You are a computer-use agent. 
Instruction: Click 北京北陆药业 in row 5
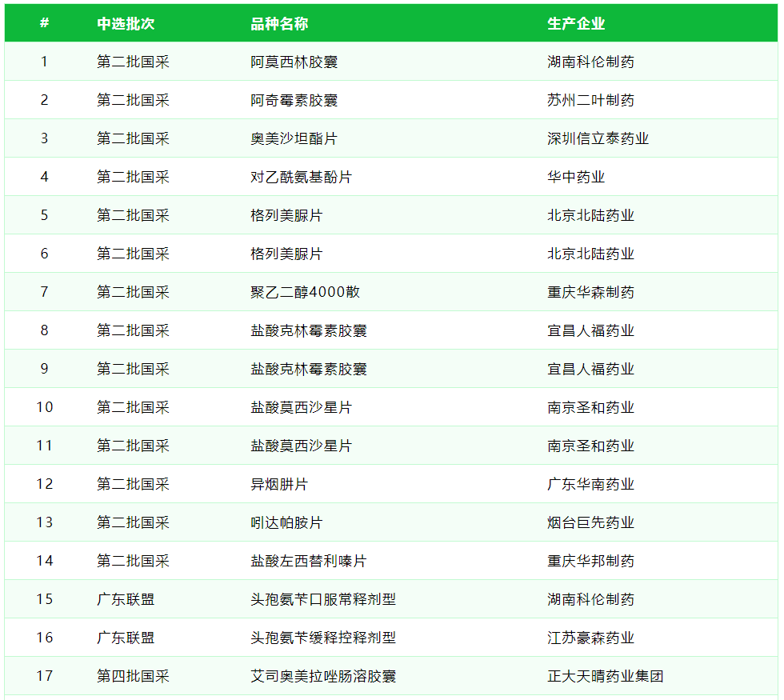[590, 215]
